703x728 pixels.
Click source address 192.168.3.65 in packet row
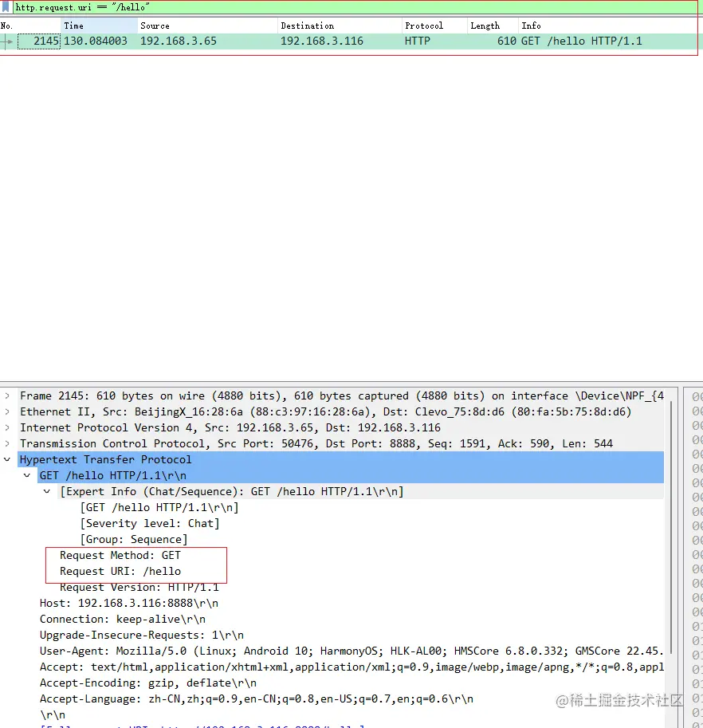(179, 41)
